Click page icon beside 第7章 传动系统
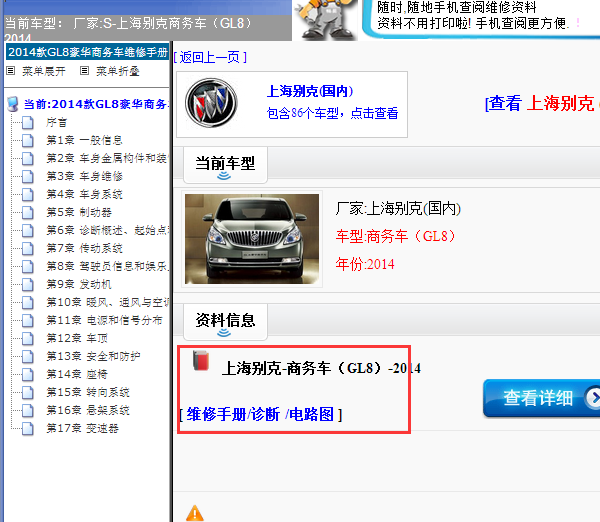 point(27,248)
